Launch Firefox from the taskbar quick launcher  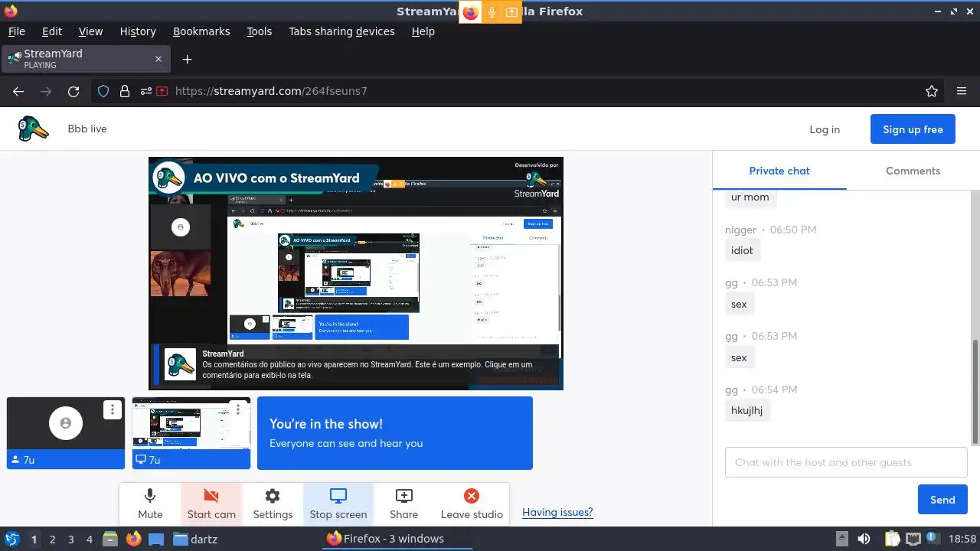coord(133,539)
